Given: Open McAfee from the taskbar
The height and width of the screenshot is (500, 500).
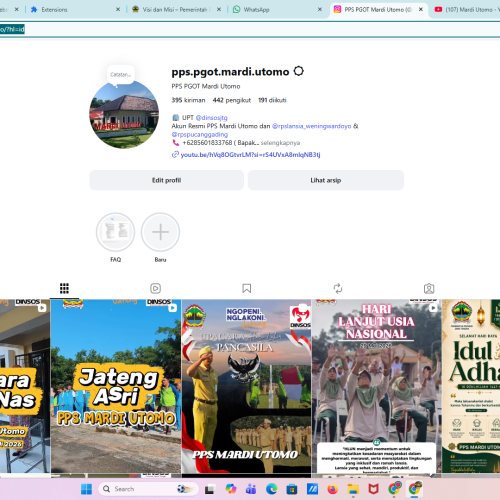Looking at the screenshot, I should pyautogui.click(x=374, y=489).
